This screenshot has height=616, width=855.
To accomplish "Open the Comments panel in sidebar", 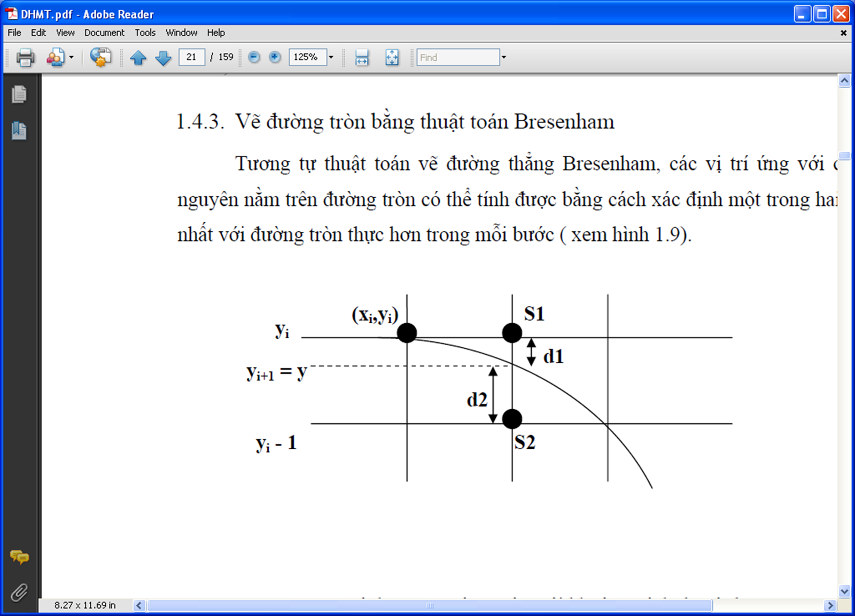I will [x=19, y=557].
